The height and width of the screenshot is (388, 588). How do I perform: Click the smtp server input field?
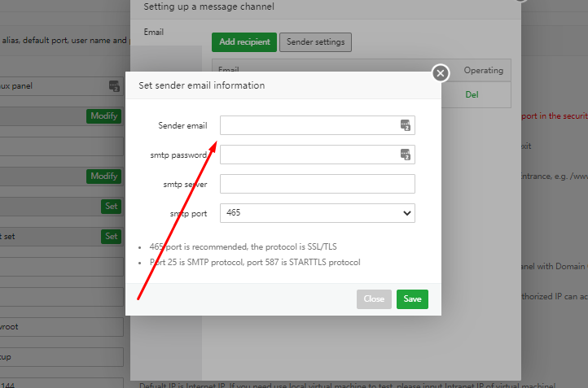[318, 184]
